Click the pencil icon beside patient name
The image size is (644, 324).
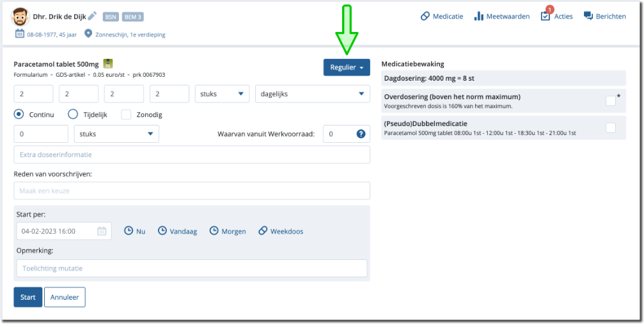92,16
